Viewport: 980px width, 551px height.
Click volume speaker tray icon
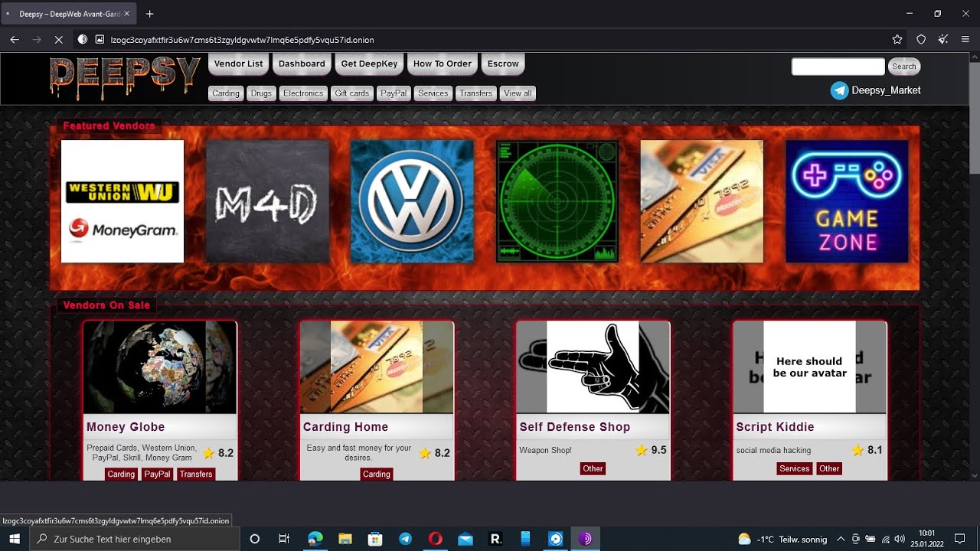899,539
